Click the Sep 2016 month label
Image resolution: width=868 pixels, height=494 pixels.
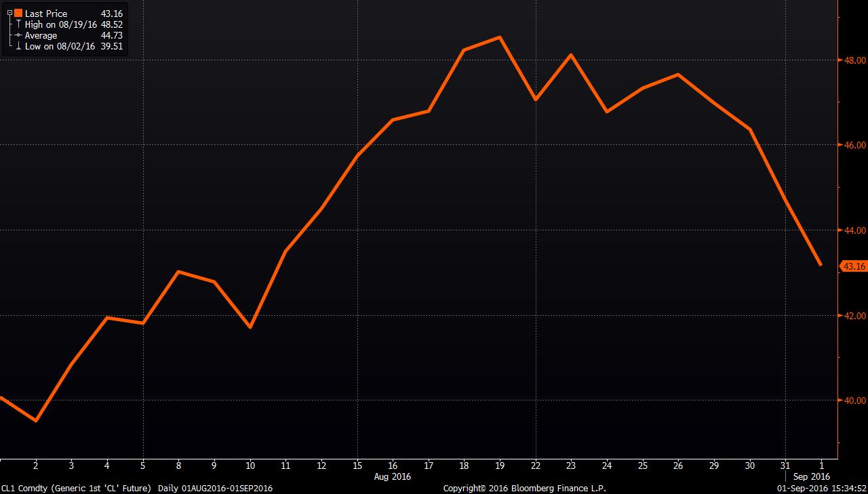pyautogui.click(x=811, y=476)
